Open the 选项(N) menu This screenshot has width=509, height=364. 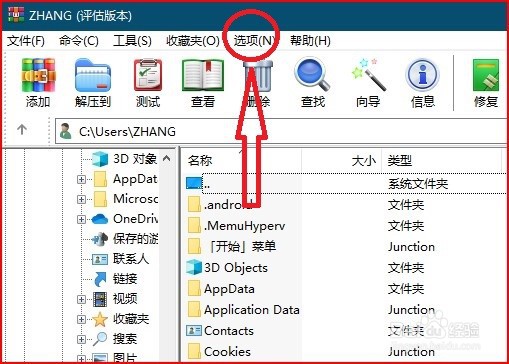254,41
